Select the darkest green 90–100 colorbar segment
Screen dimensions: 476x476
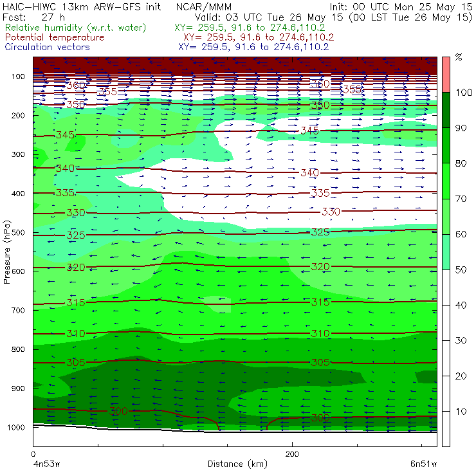446,110
